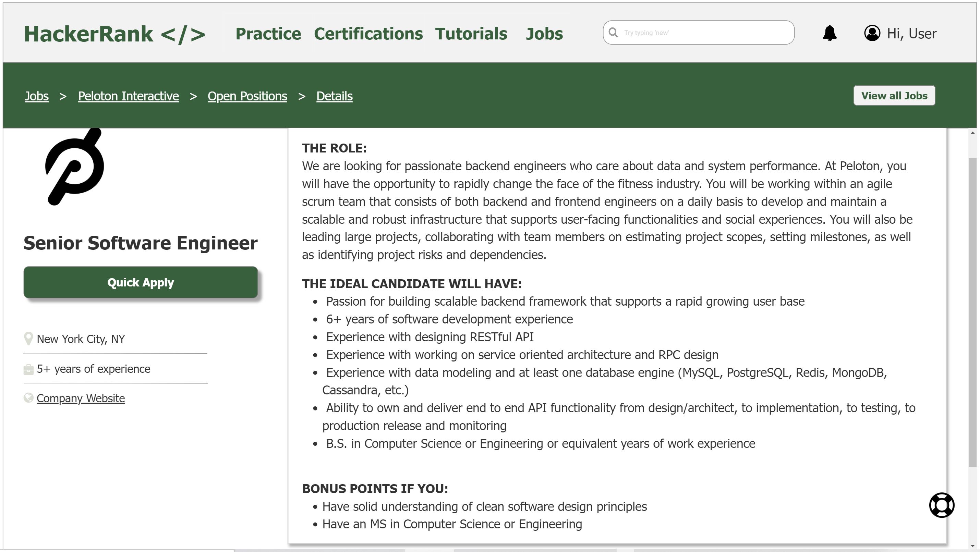Click the search magnifier icon
Image resolution: width=980 pixels, height=552 pixels.
pyautogui.click(x=613, y=33)
